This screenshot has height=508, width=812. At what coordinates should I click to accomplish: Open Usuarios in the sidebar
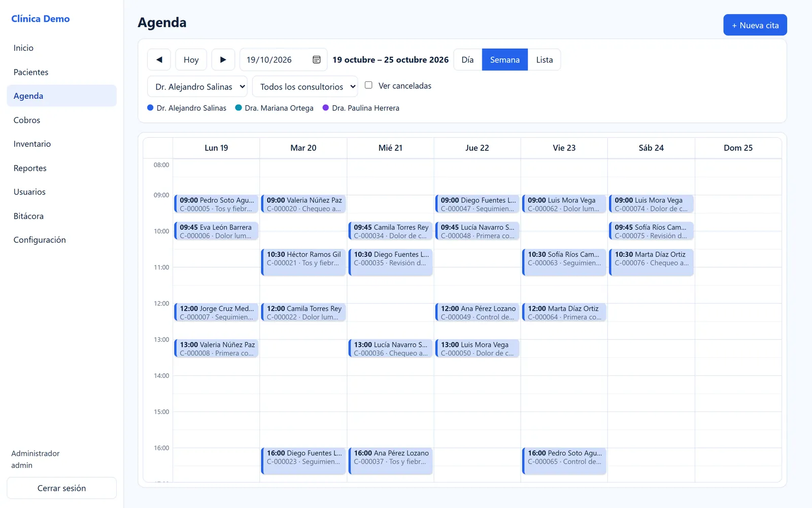coord(61,192)
